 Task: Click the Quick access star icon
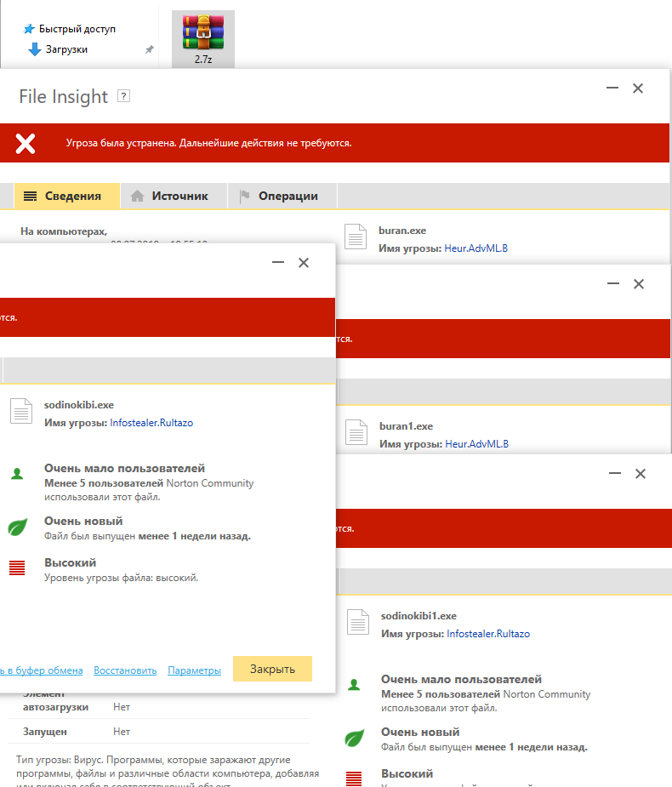[x=29, y=29]
